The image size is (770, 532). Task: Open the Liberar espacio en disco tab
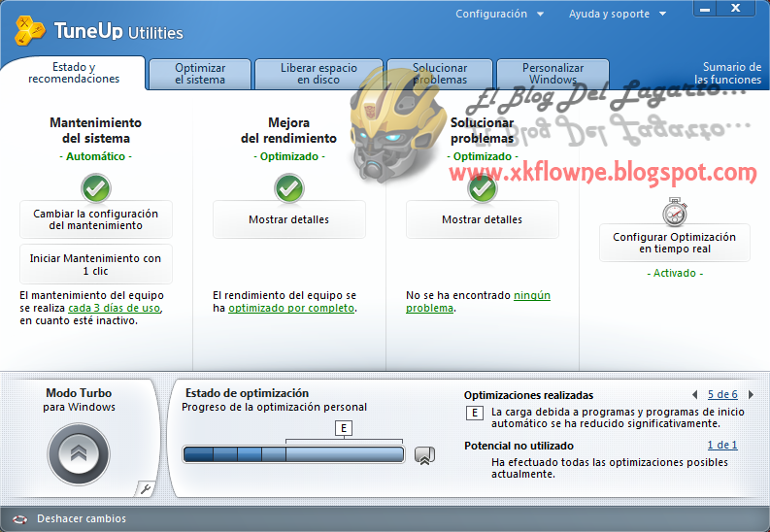[x=318, y=74]
